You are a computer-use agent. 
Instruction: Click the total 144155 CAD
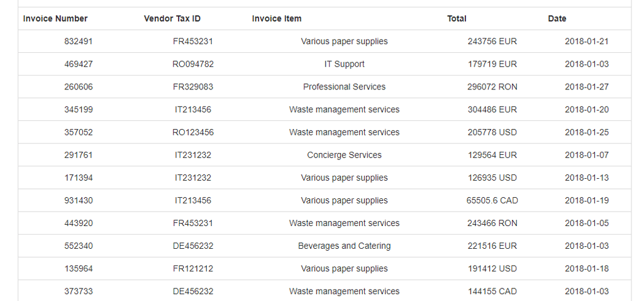(492, 291)
